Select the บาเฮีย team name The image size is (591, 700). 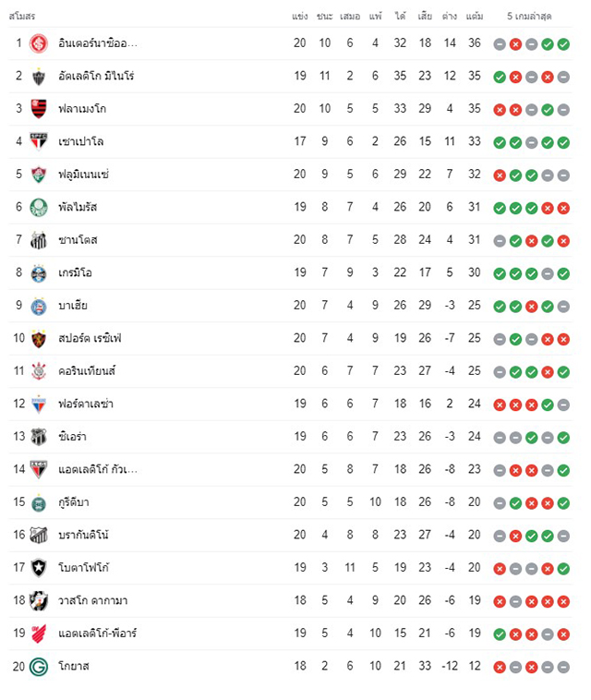coord(73,306)
